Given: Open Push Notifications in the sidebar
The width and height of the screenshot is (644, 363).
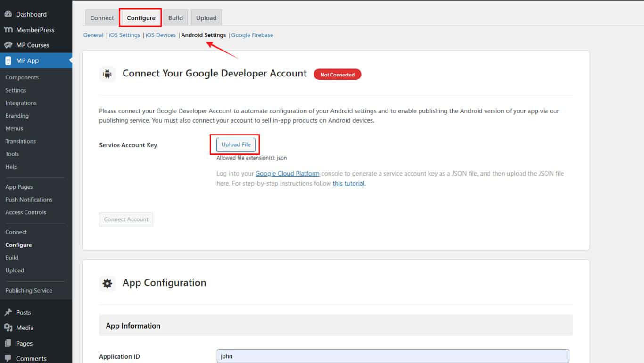Looking at the screenshot, I should (x=29, y=200).
